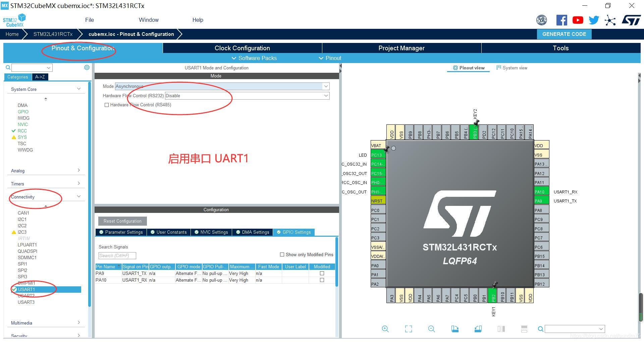
Task: Open the ST YouTube channel icon
Action: point(578,20)
